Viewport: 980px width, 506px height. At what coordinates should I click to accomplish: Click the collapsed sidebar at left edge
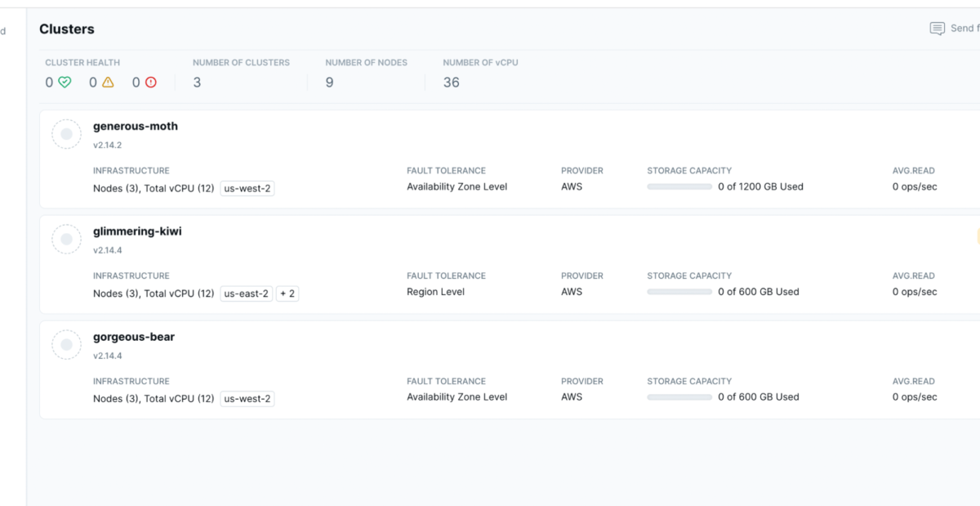(x=8, y=245)
